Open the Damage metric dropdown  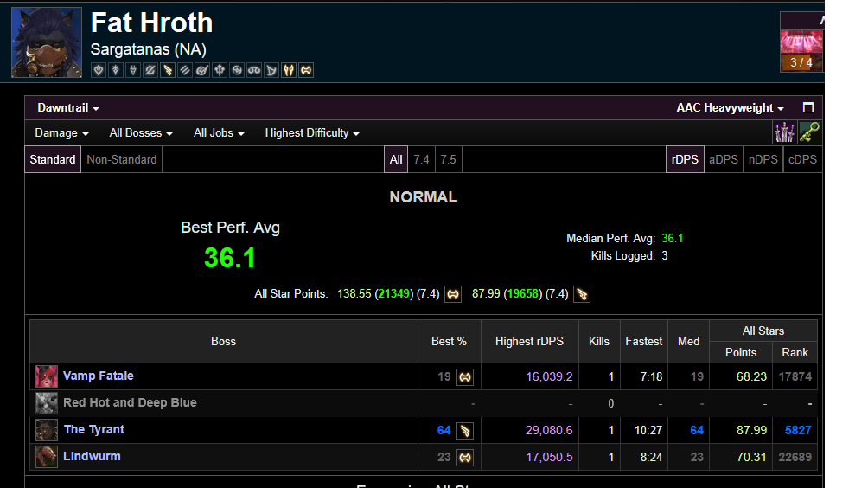click(61, 133)
